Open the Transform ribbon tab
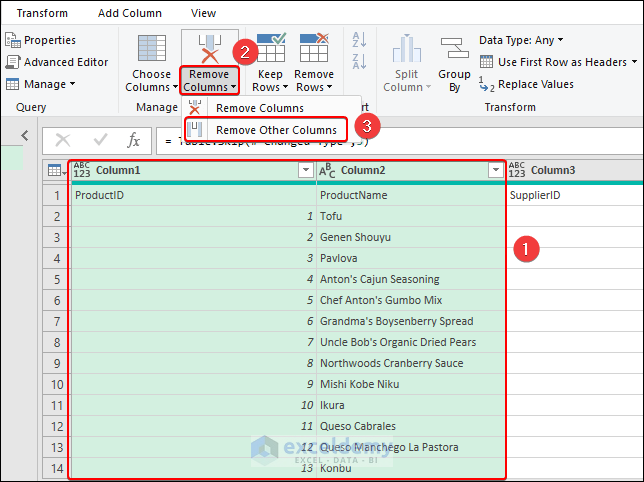This screenshot has height=482, width=644. [42, 13]
